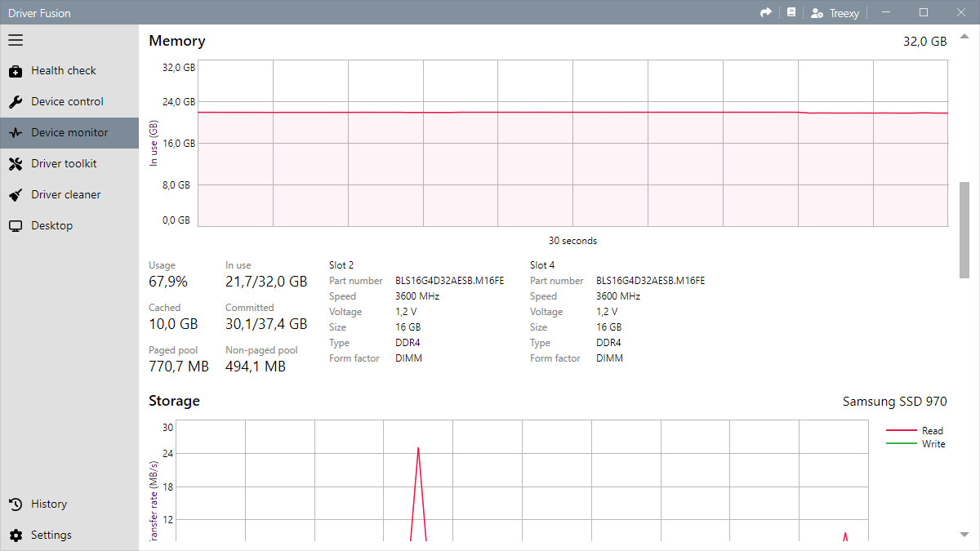Click the Driver cleaner broom icon
This screenshot has width=980, height=551.
click(16, 195)
